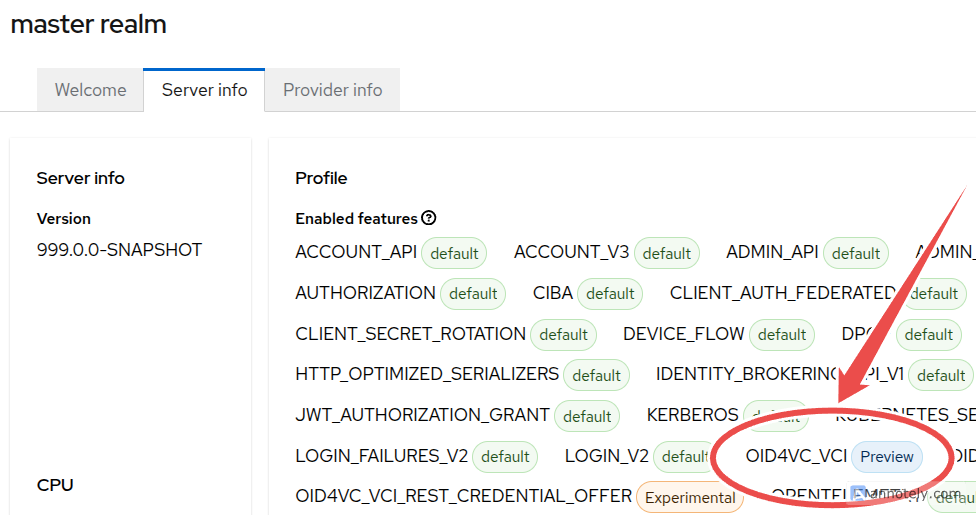The height and width of the screenshot is (515, 976).
Task: Click the Profile section heading
Action: pyautogui.click(x=321, y=178)
